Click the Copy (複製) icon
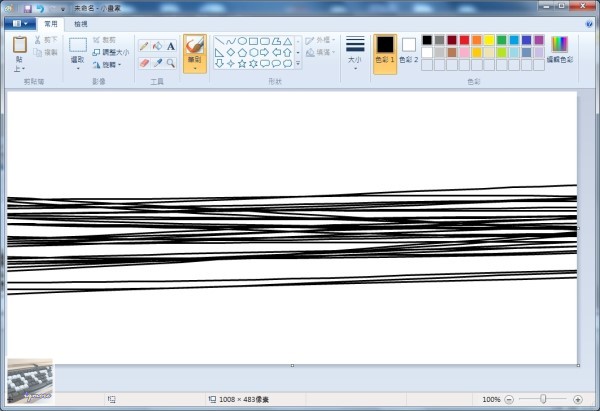Screen dimensions: 600x411 pyautogui.click(x=38, y=52)
